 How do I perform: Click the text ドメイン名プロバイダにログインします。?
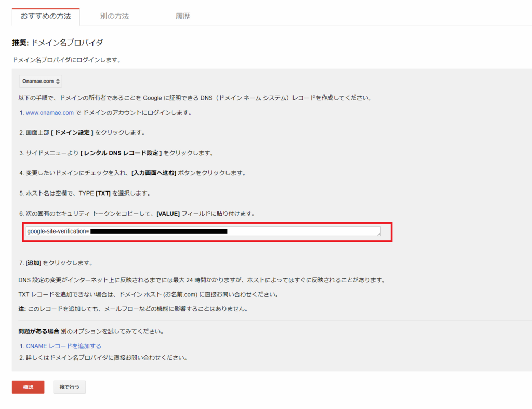[66, 60]
